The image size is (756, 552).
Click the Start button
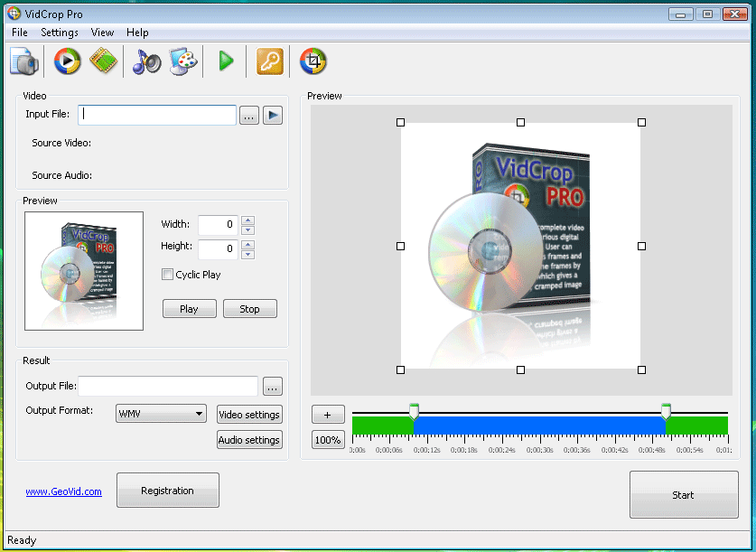tap(684, 494)
